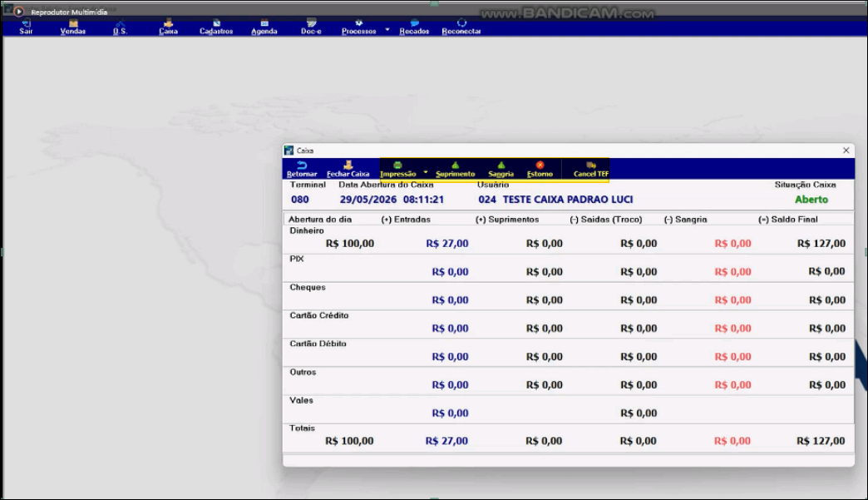Viewport: 868px width, 500px height.
Task: Click the opening date 29/05/2026 08:11:21
Action: coord(392,200)
